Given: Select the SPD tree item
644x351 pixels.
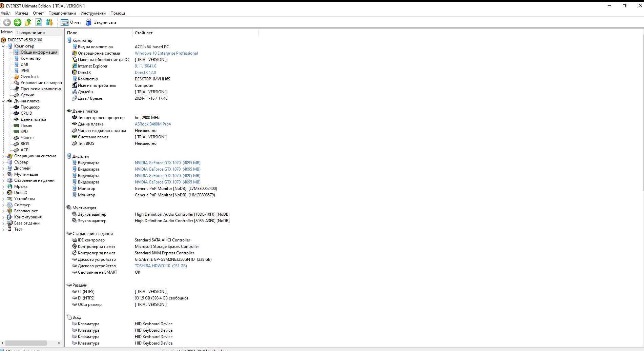Looking at the screenshot, I should pyautogui.click(x=24, y=132).
